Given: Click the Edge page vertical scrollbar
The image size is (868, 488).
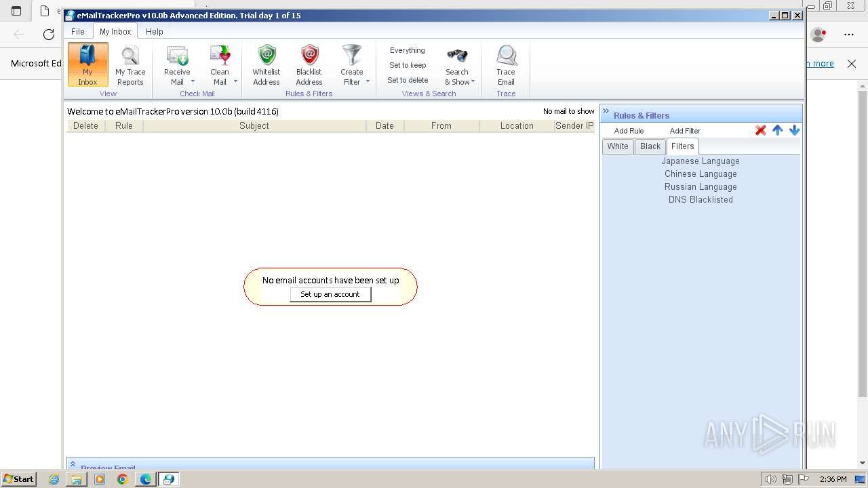Looking at the screenshot, I should point(863,244).
